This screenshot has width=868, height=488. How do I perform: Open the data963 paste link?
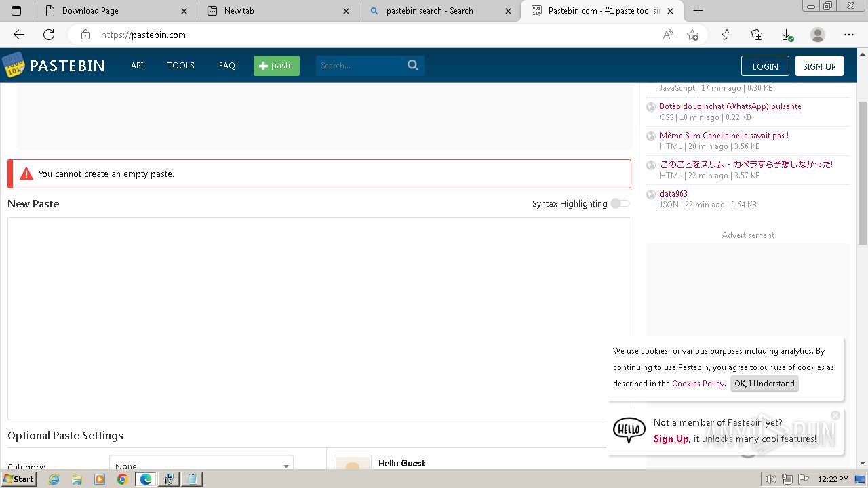(673, 194)
